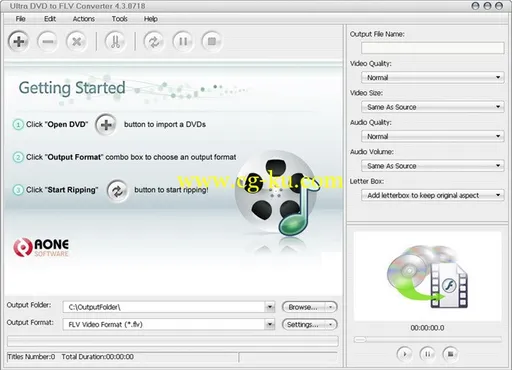Click the Output Folder path text field

tap(164, 307)
